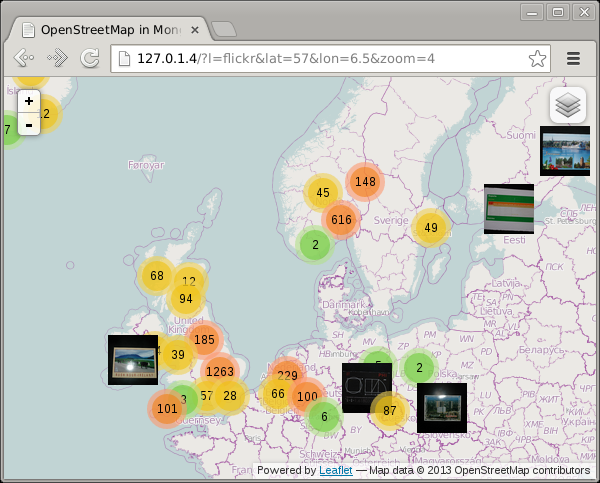
Task: Open a new tab next to current tab
Action: tap(224, 30)
